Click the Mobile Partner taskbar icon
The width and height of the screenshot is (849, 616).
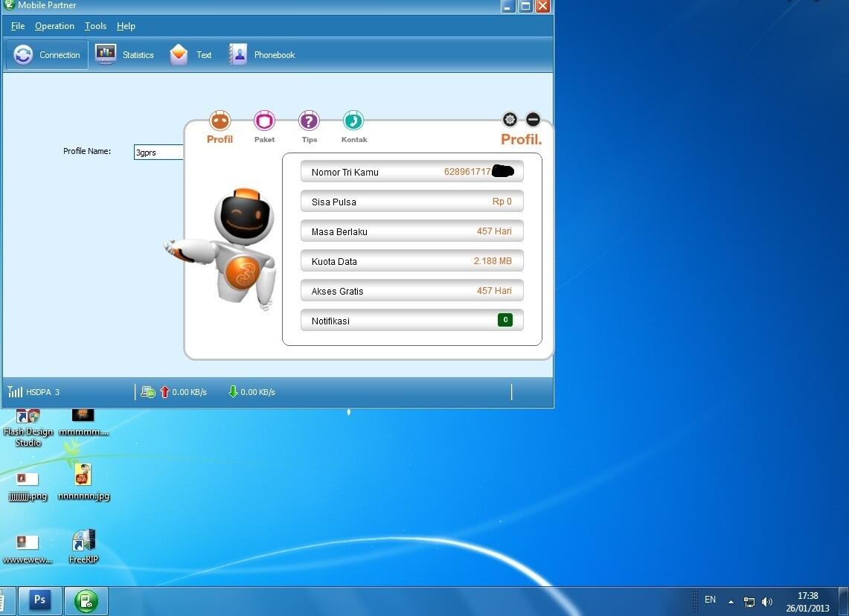coord(86,601)
